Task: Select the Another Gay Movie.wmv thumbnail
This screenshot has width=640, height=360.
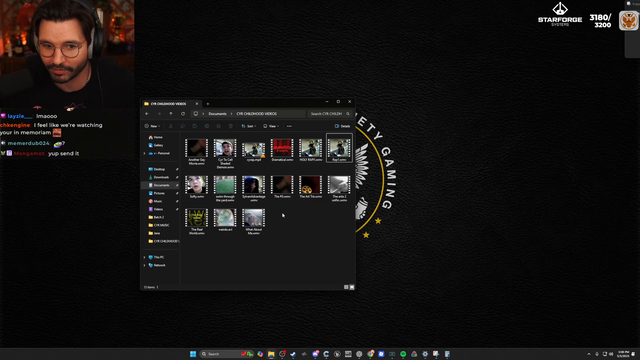Action: coord(196,148)
